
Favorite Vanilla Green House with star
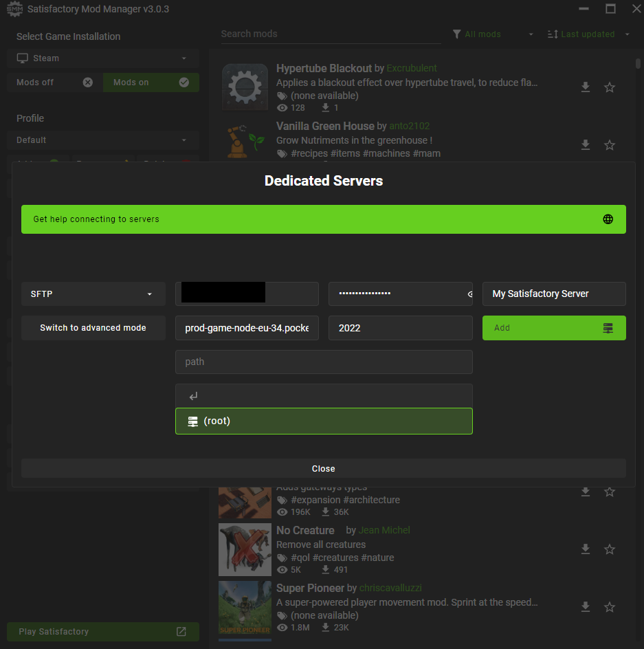[609, 145]
